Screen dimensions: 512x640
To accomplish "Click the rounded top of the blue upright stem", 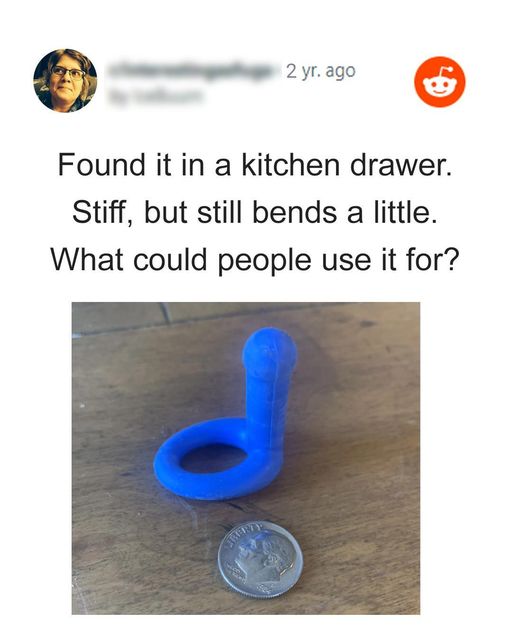I will pyautogui.click(x=269, y=348).
